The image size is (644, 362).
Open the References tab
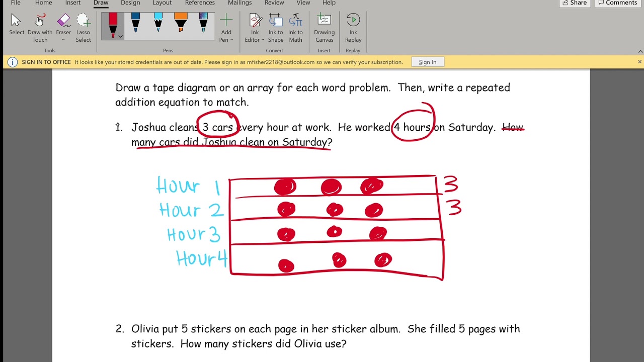[x=200, y=3]
